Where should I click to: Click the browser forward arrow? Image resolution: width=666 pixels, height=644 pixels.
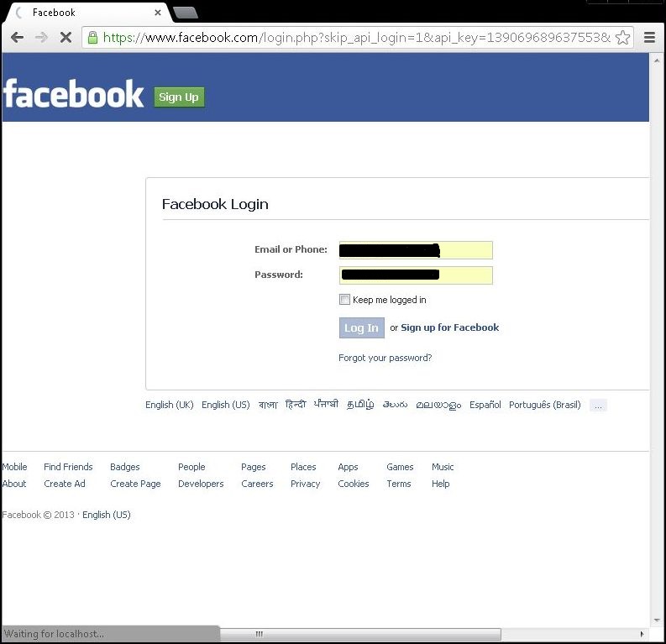click(x=41, y=38)
